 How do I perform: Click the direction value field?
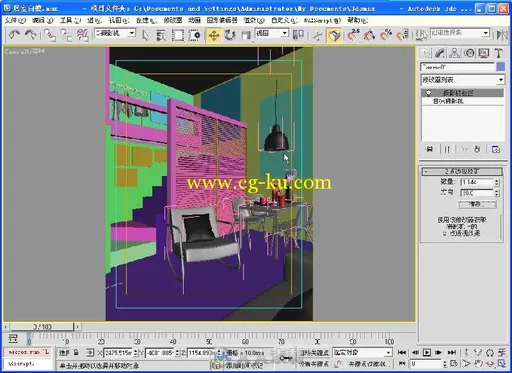pos(477,193)
